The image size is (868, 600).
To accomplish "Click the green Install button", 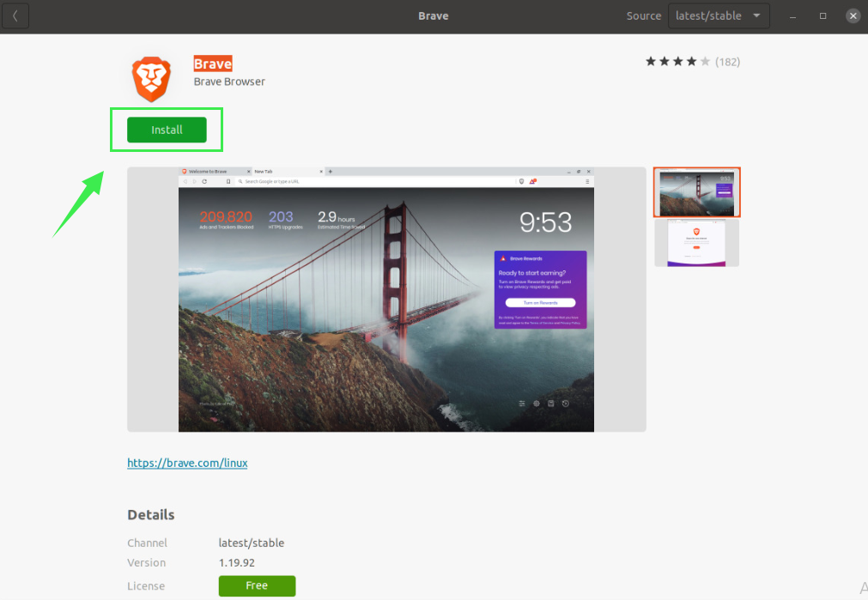I will [x=167, y=130].
